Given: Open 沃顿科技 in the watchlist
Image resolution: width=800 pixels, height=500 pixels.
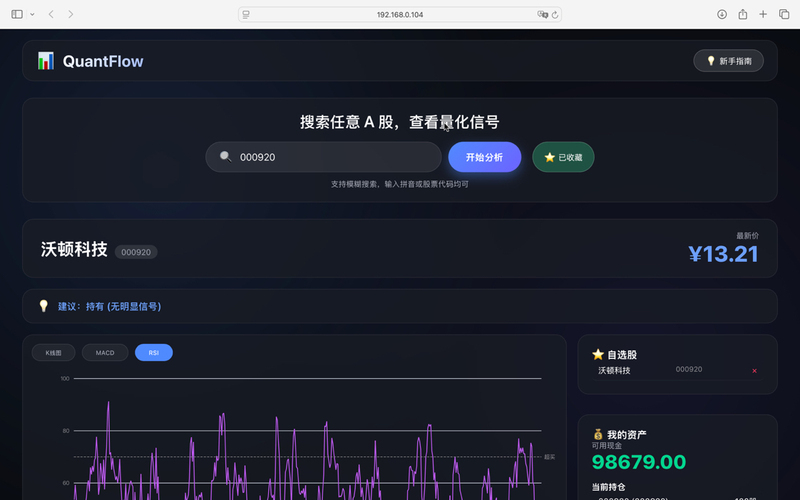Looking at the screenshot, I should [614, 370].
